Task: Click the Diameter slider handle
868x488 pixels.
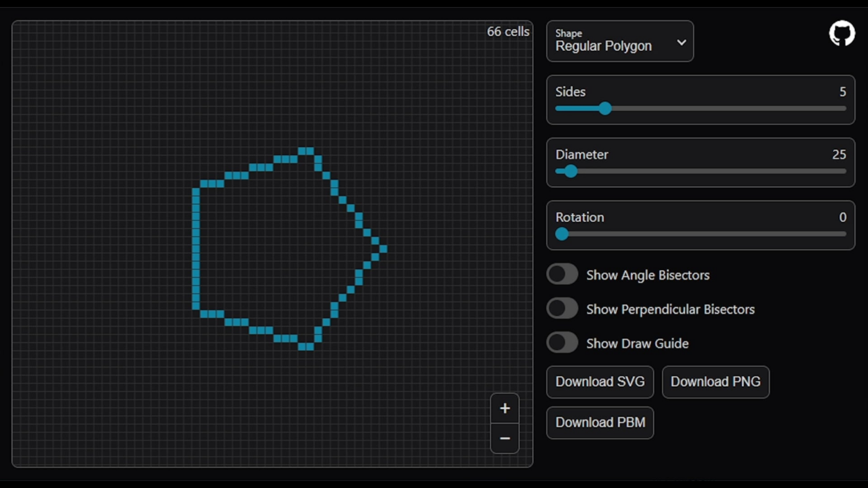Action: [571, 171]
